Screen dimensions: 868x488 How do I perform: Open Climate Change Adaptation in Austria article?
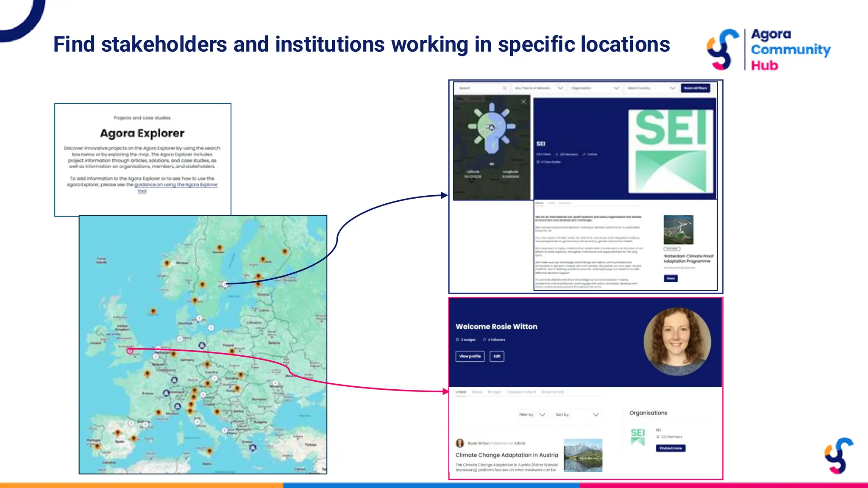pyautogui.click(x=507, y=455)
